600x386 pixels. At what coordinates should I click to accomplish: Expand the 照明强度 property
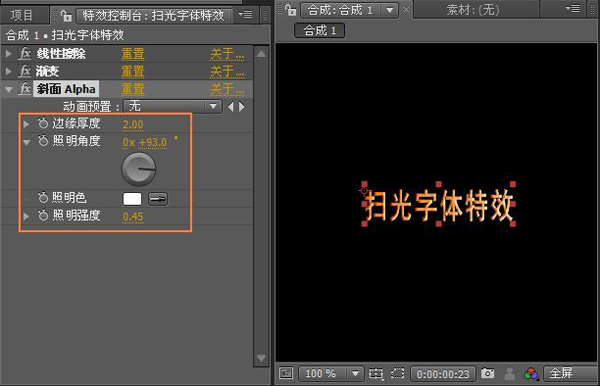click(x=26, y=216)
